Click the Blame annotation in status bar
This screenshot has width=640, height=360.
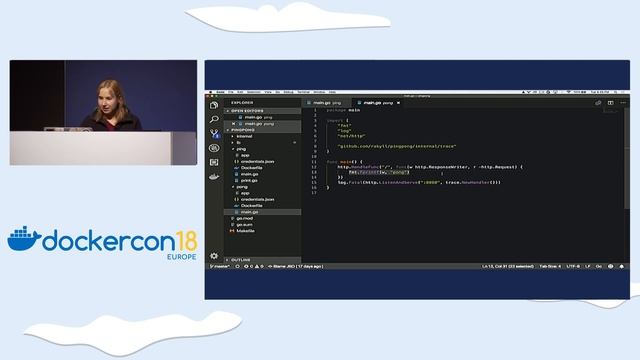click(x=296, y=267)
